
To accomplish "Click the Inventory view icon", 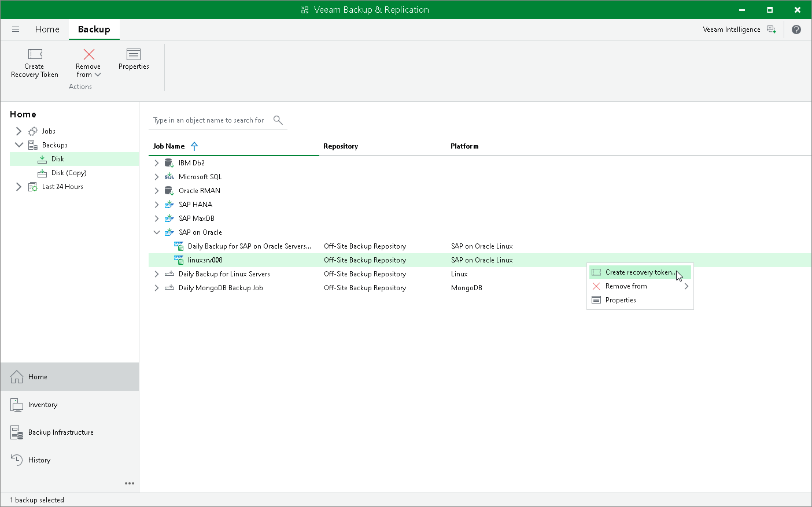I will coord(17,405).
